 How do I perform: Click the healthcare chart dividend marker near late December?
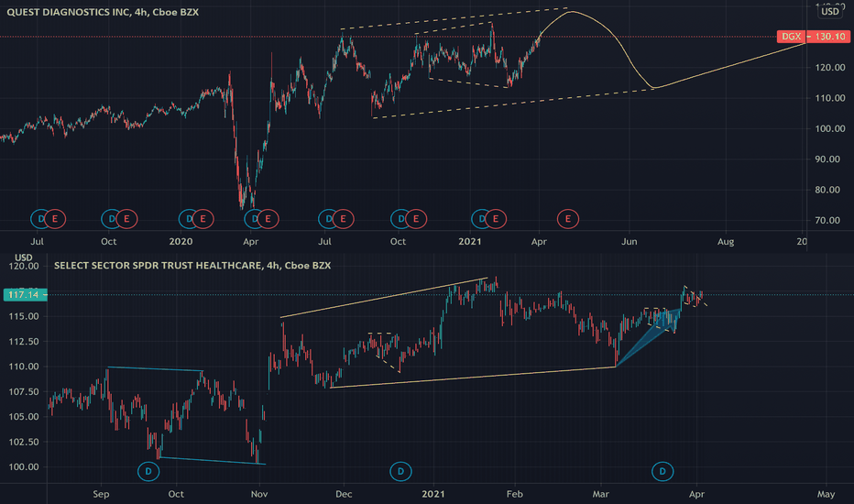pos(400,471)
